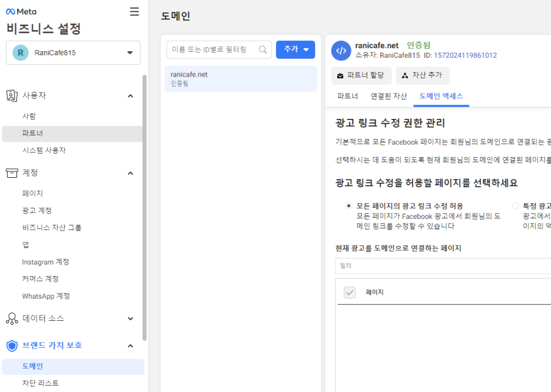Image resolution: width=551 pixels, height=392 pixels.
Task: Open 파트너 in the sidebar
Action: pyautogui.click(x=72, y=134)
